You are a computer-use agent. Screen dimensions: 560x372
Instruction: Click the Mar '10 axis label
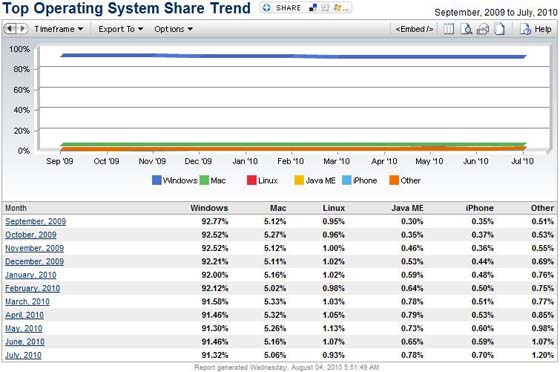(336, 161)
